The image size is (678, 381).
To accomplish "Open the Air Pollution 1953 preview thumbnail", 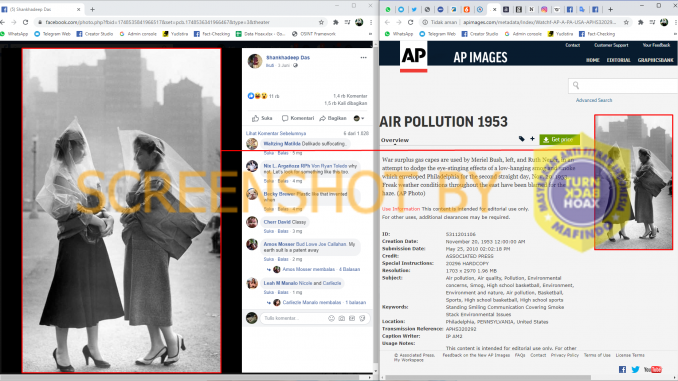I will 633,182.
